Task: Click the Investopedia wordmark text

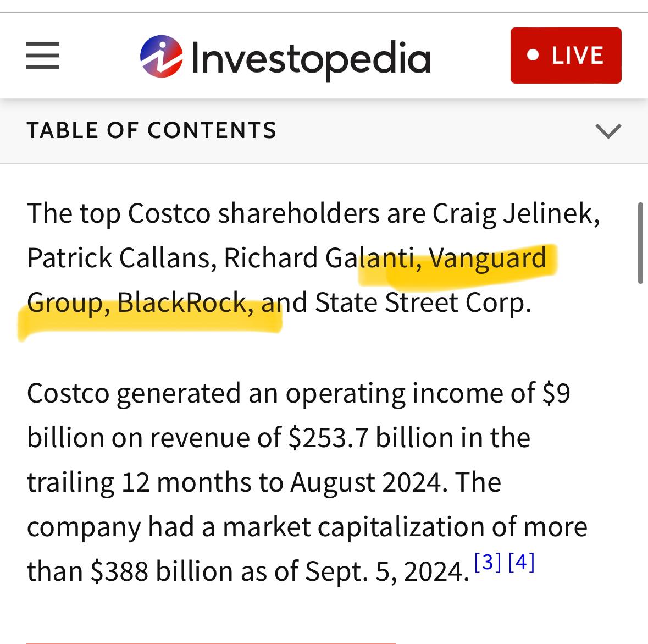Action: (x=311, y=58)
